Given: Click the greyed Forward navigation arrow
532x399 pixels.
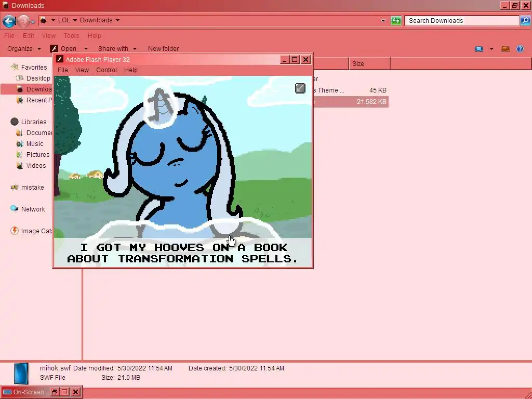Looking at the screenshot, I should pyautogui.click(x=23, y=21).
